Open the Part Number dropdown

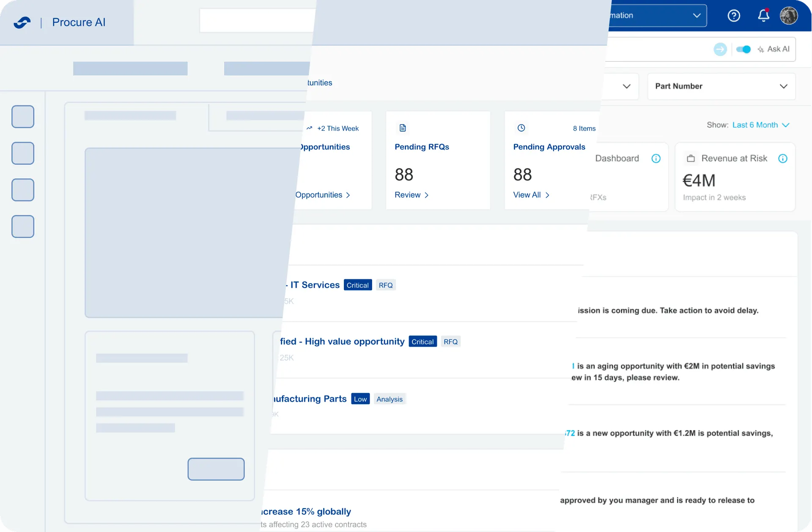(x=721, y=86)
